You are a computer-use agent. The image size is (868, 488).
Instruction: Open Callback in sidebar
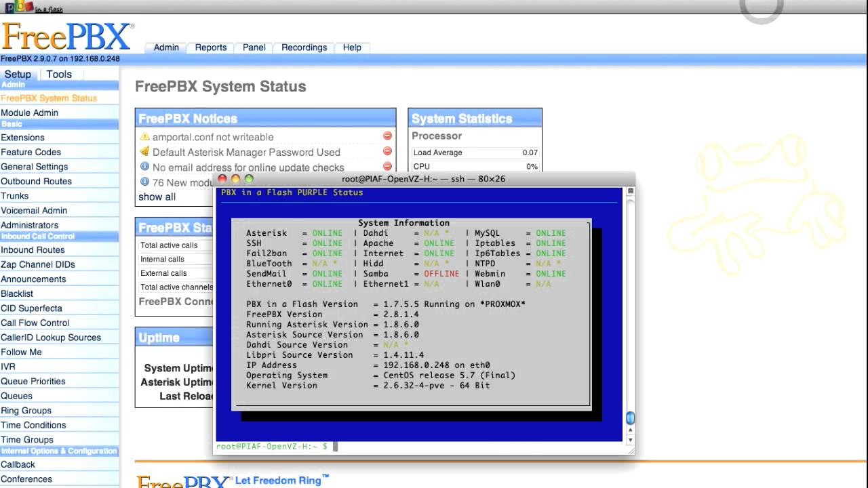tap(18, 464)
